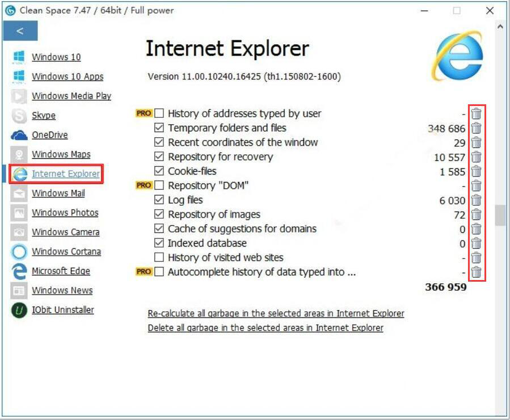The height and width of the screenshot is (420, 510).
Task: Click the Microsoft Edge icon in sidebar
Action: 19,271
